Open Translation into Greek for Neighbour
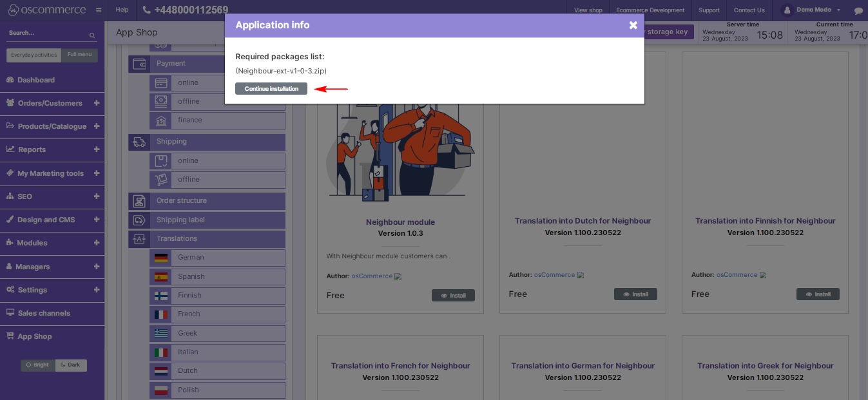The image size is (868, 400). click(x=766, y=366)
